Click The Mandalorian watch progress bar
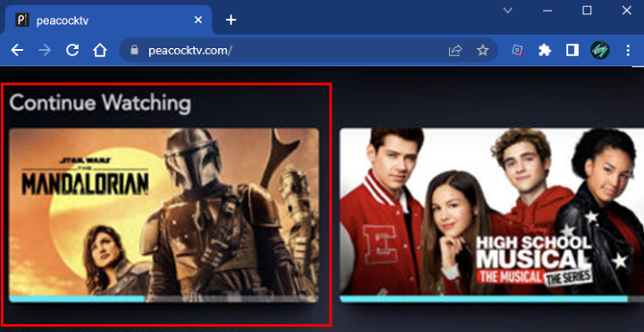 pos(163,299)
